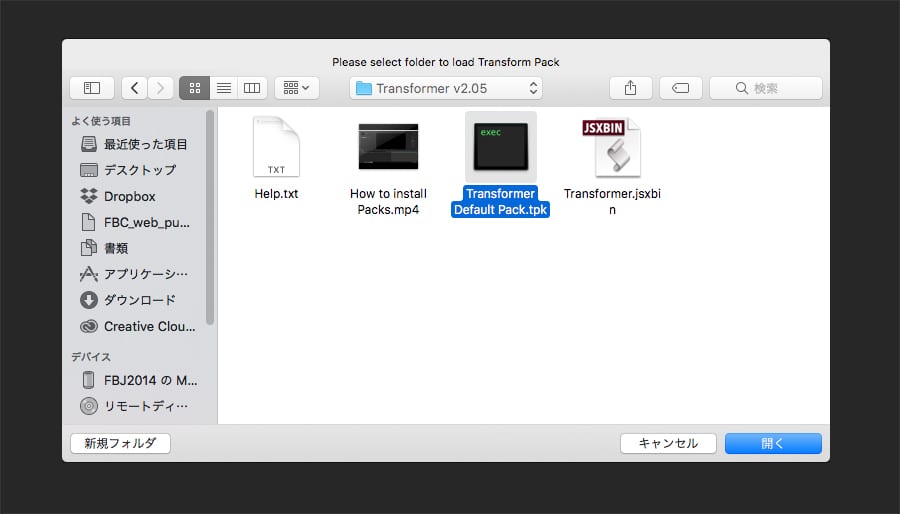The width and height of the screenshot is (900, 514).
Task: Click the 新規フォルダ button
Action: pos(121,443)
